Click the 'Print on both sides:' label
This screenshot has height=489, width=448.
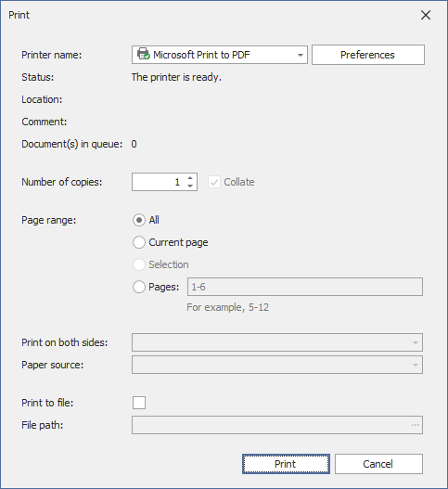point(65,342)
